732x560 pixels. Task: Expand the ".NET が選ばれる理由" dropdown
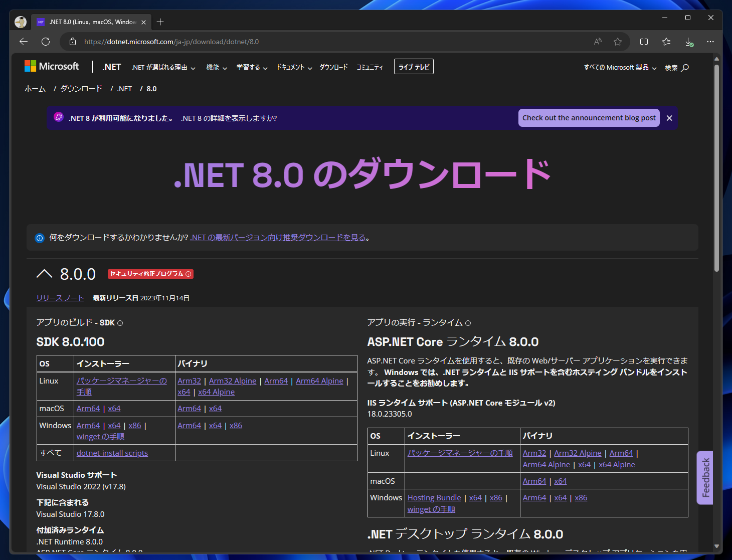point(163,68)
